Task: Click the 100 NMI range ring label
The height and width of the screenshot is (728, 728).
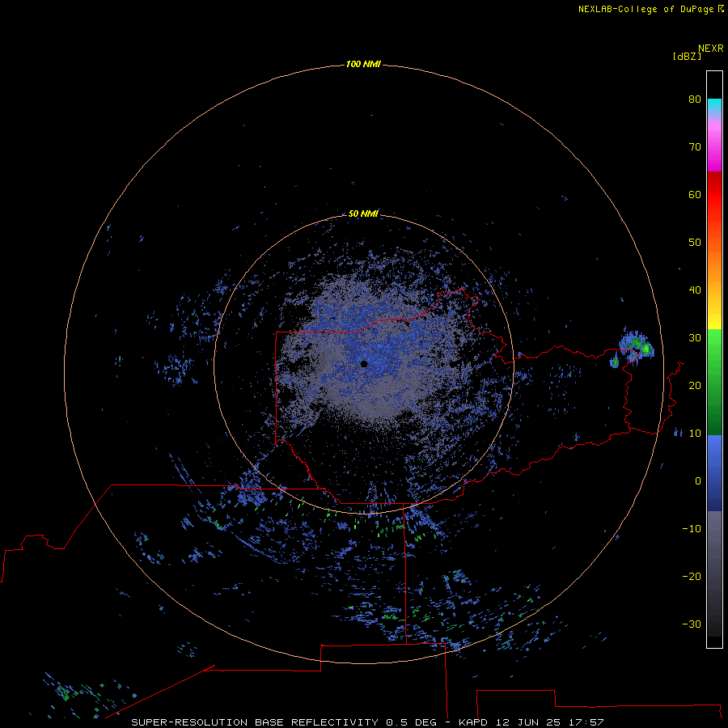Action: point(363,64)
